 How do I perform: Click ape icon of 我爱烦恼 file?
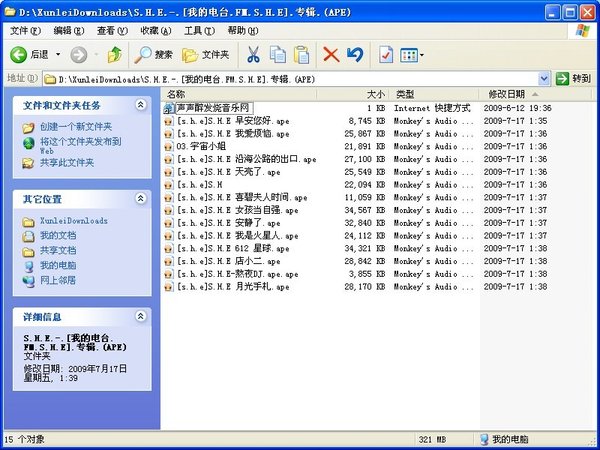(169, 134)
